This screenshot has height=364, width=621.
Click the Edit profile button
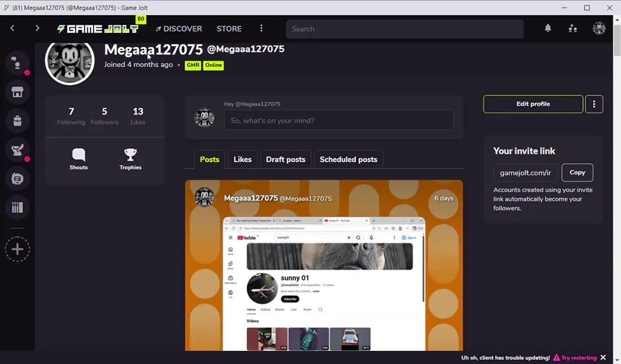click(x=533, y=104)
